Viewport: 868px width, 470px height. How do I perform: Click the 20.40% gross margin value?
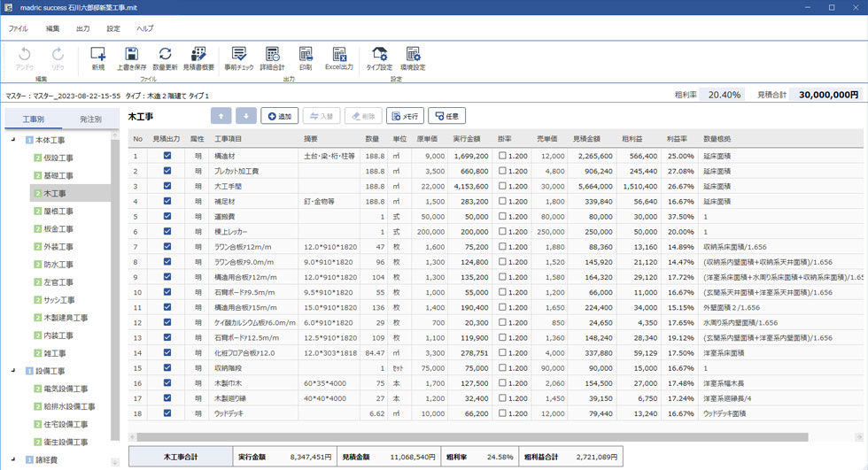click(x=725, y=95)
